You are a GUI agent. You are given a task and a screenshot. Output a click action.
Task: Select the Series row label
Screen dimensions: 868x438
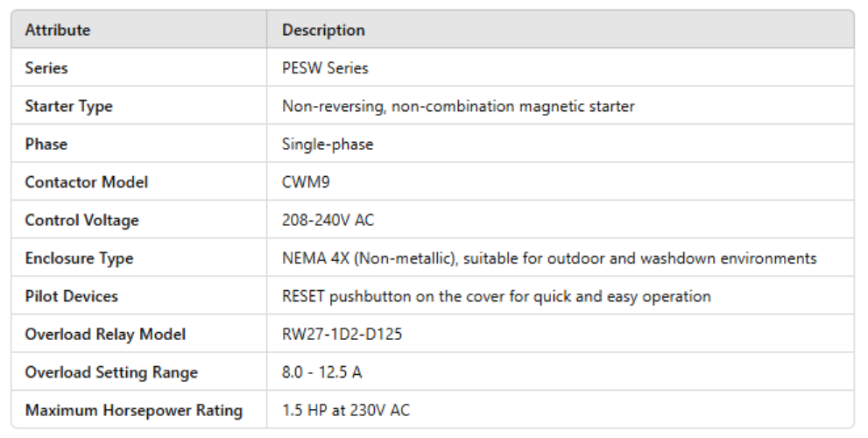click(x=46, y=67)
